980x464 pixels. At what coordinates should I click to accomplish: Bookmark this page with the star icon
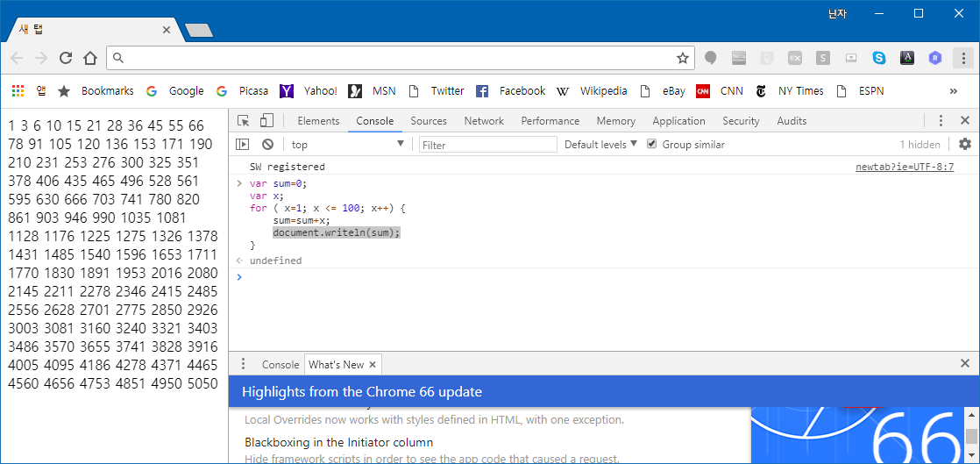[683, 58]
